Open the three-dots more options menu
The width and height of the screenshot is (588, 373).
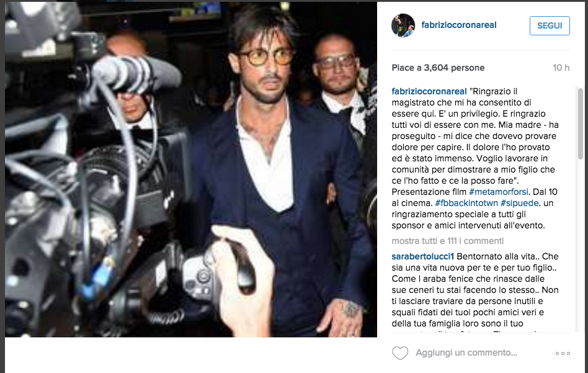[x=563, y=354]
